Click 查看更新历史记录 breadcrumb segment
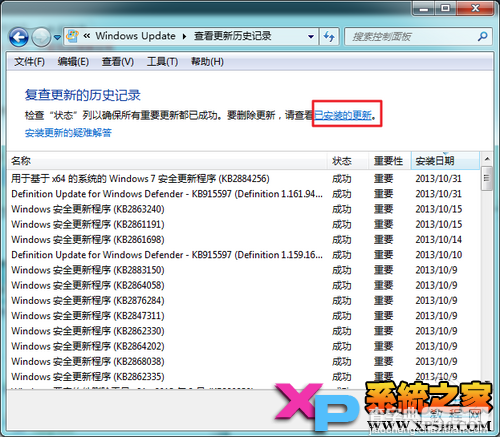This screenshot has width=500, height=437. pos(232,36)
